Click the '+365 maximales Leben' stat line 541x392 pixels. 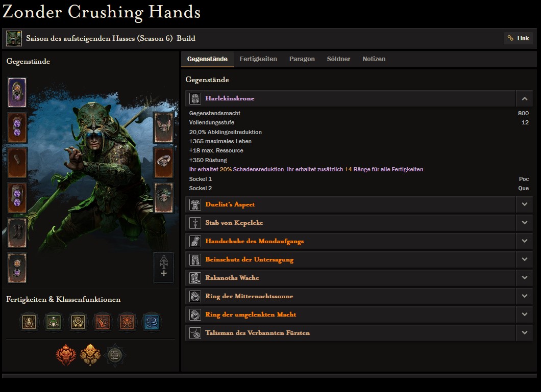(x=220, y=141)
